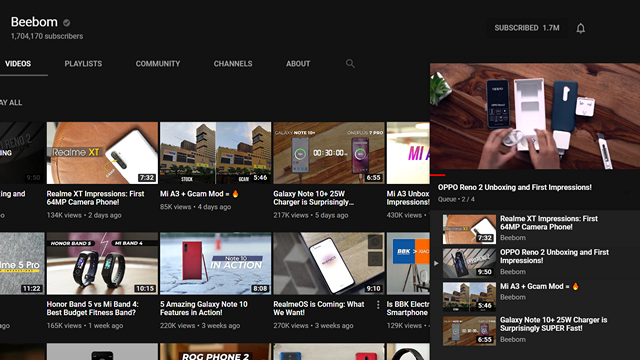Viewport: 640px width, 360px height.
Task: Open the CHANNELS tab
Action: (x=233, y=64)
